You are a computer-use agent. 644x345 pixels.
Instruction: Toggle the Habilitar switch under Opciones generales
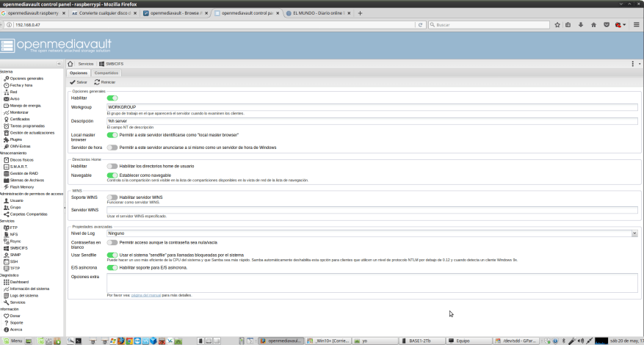pos(112,98)
